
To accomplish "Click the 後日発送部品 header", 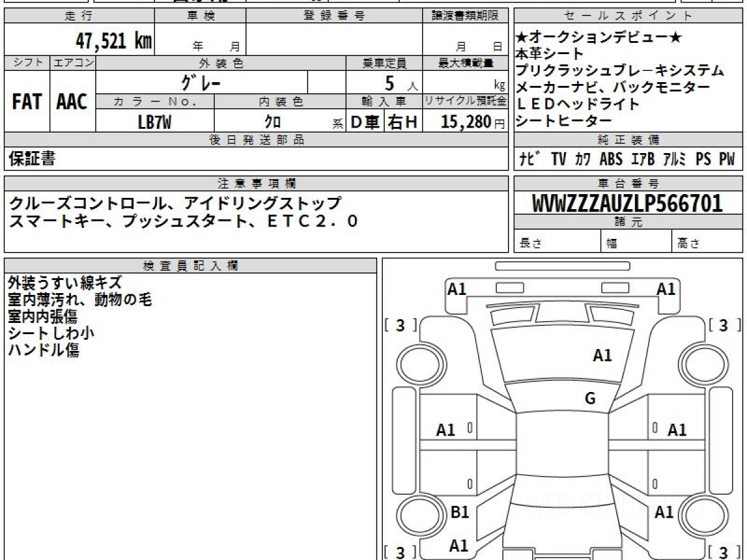I will 256,140.
